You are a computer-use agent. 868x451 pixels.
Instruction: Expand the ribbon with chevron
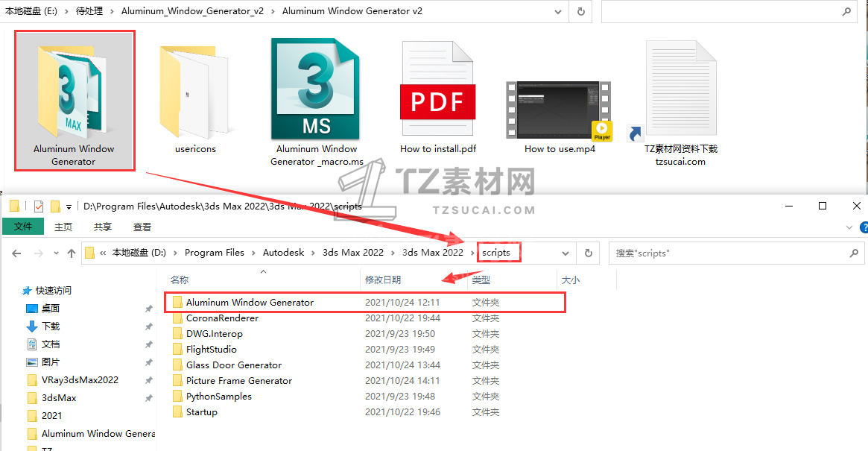tap(849, 227)
